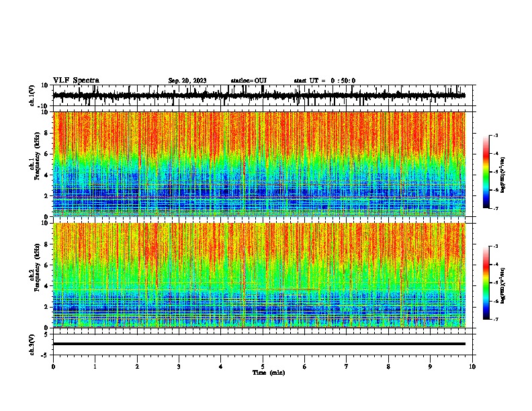Click the "4" kHz tick label of ch.1 spectrogram

(x=46, y=175)
